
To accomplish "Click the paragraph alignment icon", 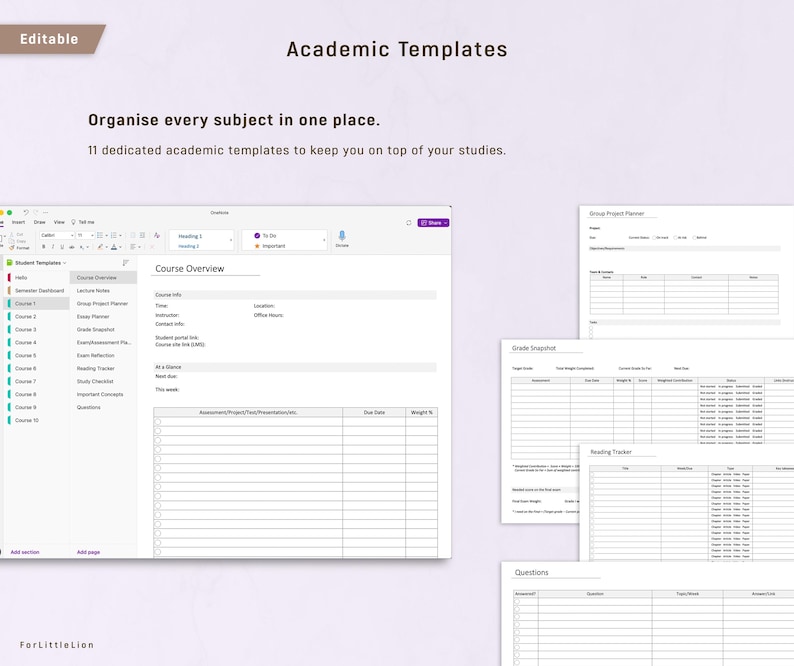I will pos(133,247).
